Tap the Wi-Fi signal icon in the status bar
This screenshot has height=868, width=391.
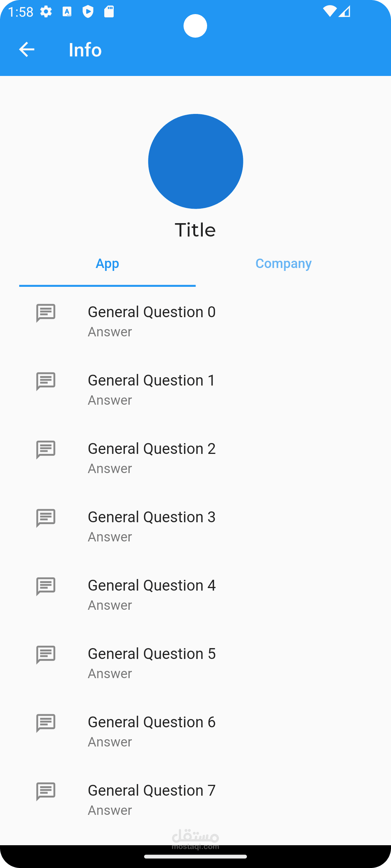(329, 12)
